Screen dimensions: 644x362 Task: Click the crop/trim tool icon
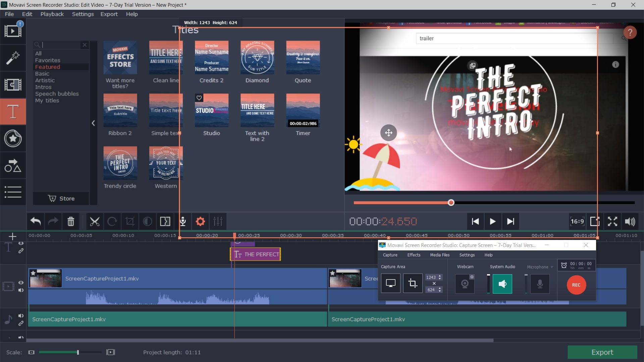[129, 222]
